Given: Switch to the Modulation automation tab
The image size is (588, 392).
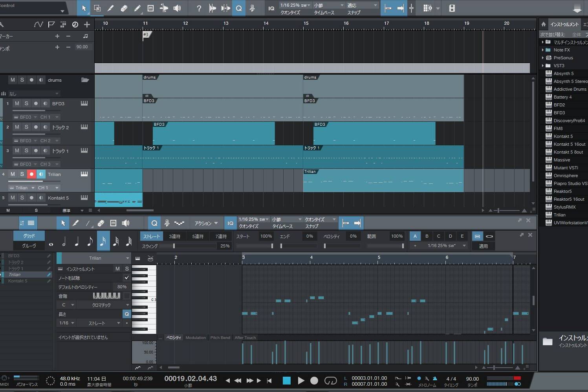Looking at the screenshot, I should 196,337.
